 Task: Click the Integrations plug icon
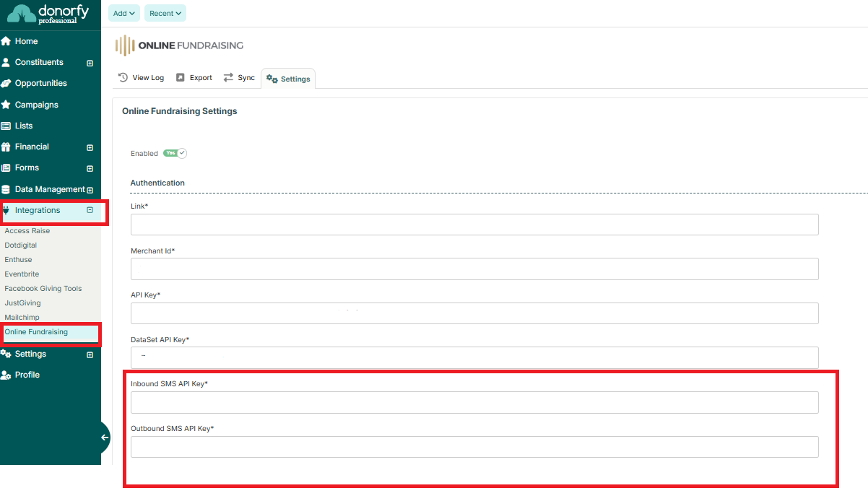click(x=6, y=210)
